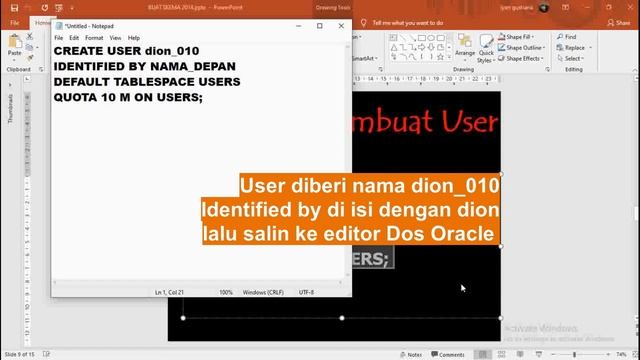Open the Clipboard group dialog launcher
The width and height of the screenshot is (640, 360).
(x=41, y=69)
